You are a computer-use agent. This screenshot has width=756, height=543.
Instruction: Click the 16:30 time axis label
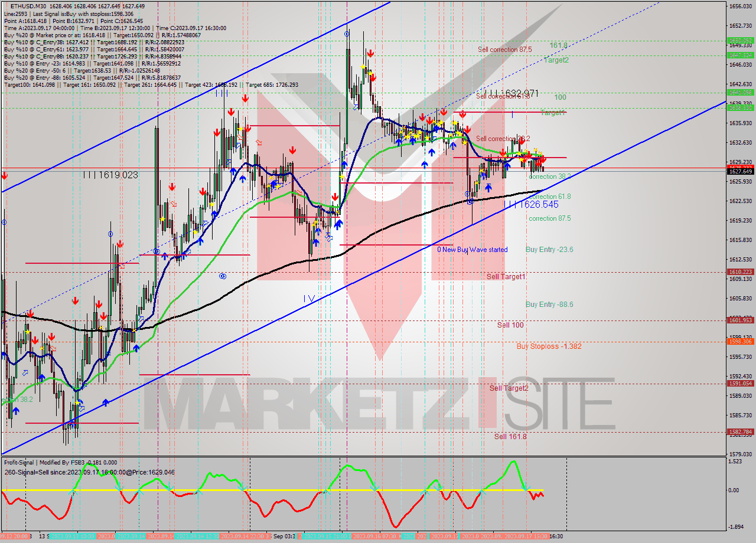pyautogui.click(x=556, y=536)
